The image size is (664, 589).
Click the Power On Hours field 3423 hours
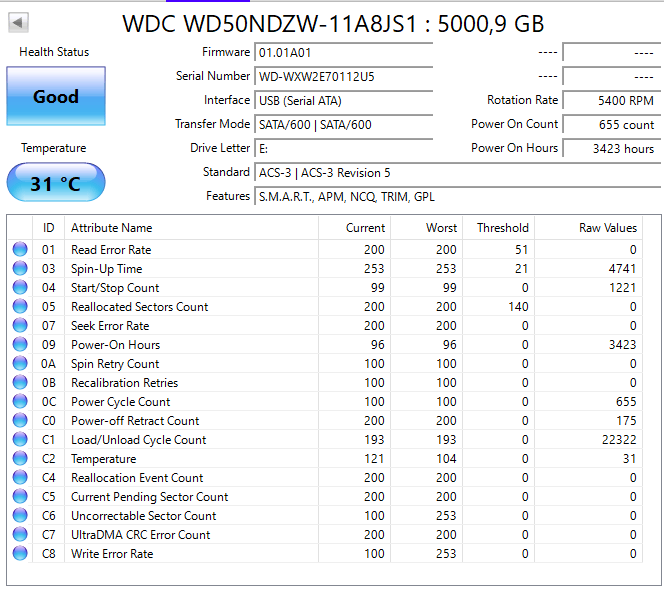[x=611, y=149]
